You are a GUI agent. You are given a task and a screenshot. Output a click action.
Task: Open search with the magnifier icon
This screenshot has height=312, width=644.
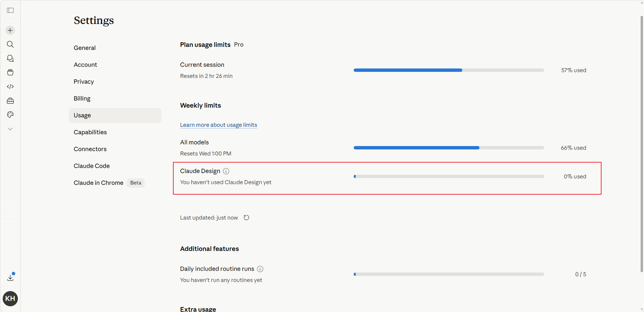[x=10, y=45]
